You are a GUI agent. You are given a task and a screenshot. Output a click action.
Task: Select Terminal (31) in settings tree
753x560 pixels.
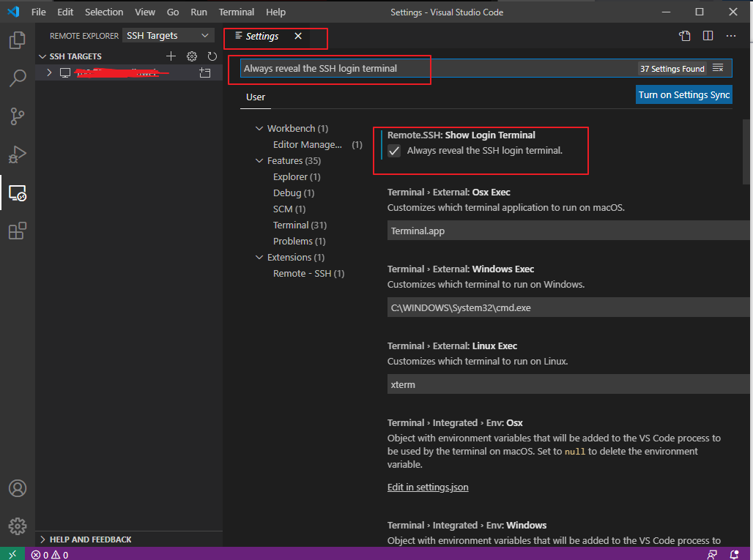[300, 225]
